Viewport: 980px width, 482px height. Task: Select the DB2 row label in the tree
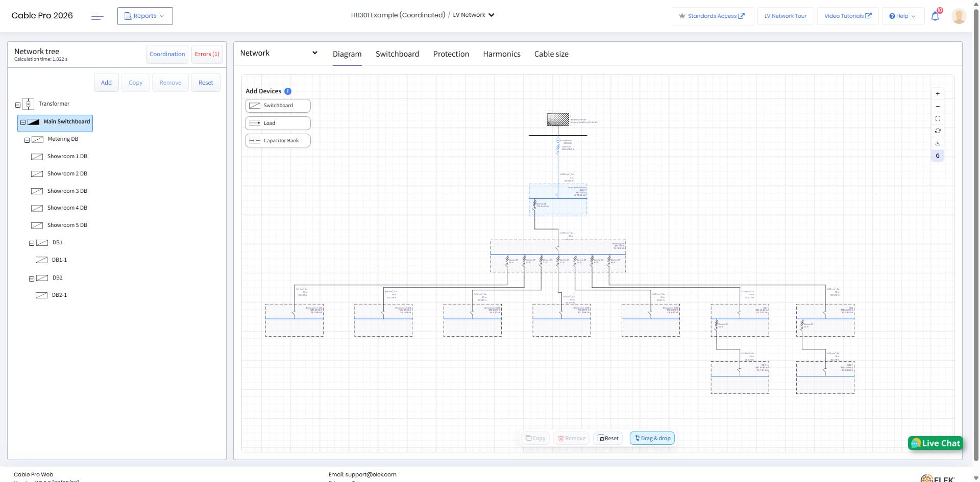pos(58,278)
